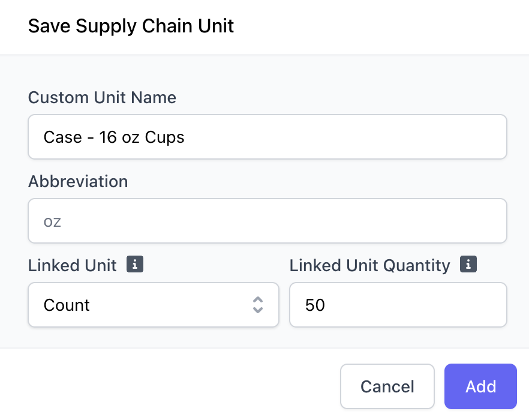Image resolution: width=529 pixels, height=420 pixels.
Task: Click into the Abbreviation input field
Action: click(267, 221)
